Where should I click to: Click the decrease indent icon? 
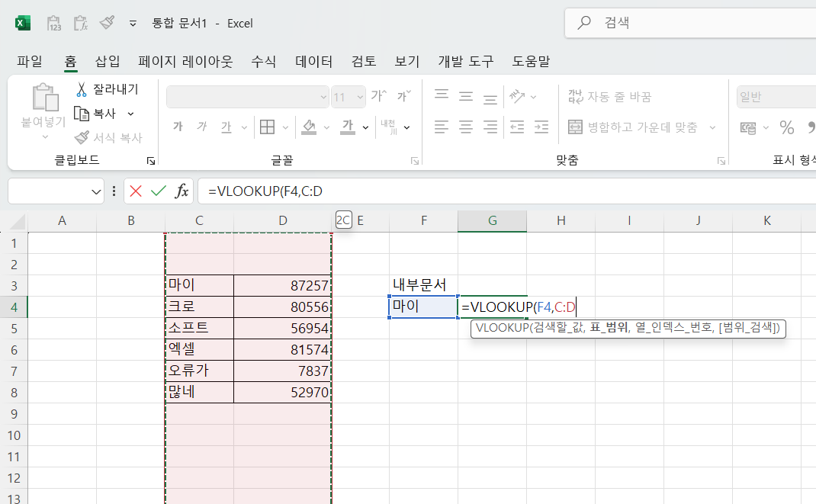coord(517,127)
